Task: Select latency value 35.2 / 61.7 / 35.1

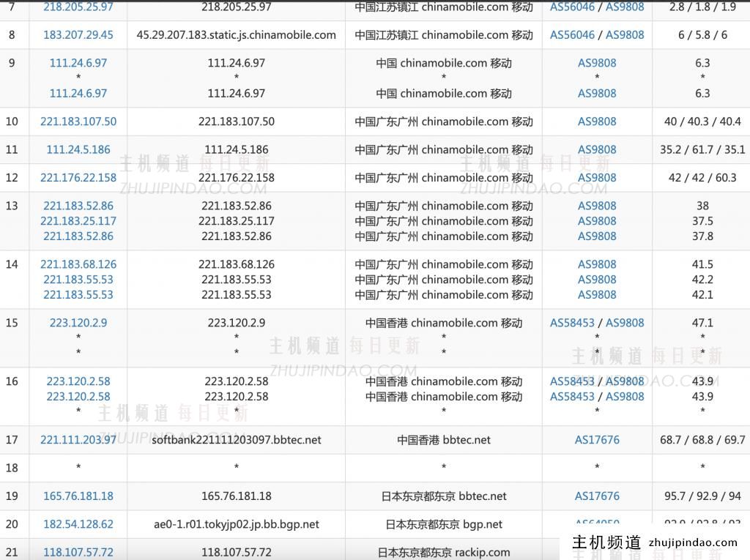Action: 702,149
